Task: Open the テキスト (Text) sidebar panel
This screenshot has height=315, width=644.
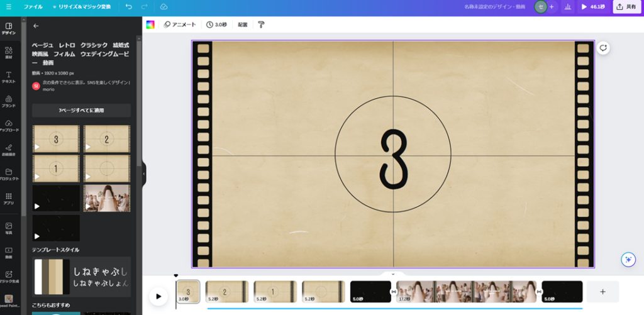Action: (x=9, y=77)
